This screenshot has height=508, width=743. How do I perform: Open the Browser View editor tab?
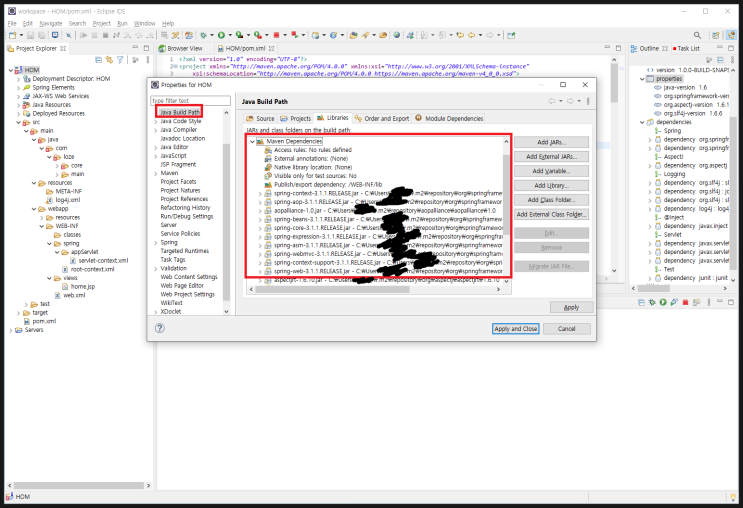click(x=181, y=48)
